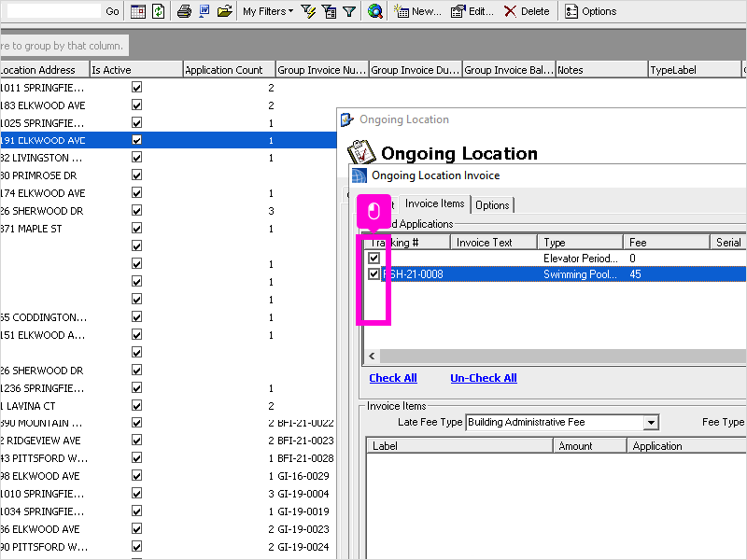The width and height of the screenshot is (747, 560).
Task: Click the Ongoing Location Invoice globe icon
Action: (359, 175)
